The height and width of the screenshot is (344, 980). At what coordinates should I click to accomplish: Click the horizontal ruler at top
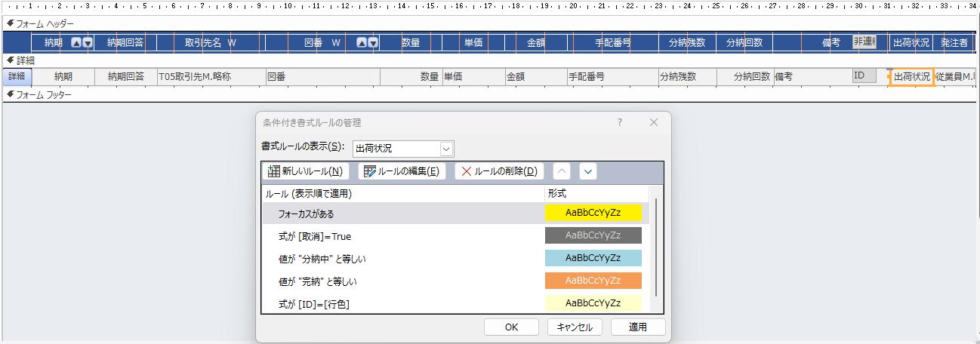490,6
